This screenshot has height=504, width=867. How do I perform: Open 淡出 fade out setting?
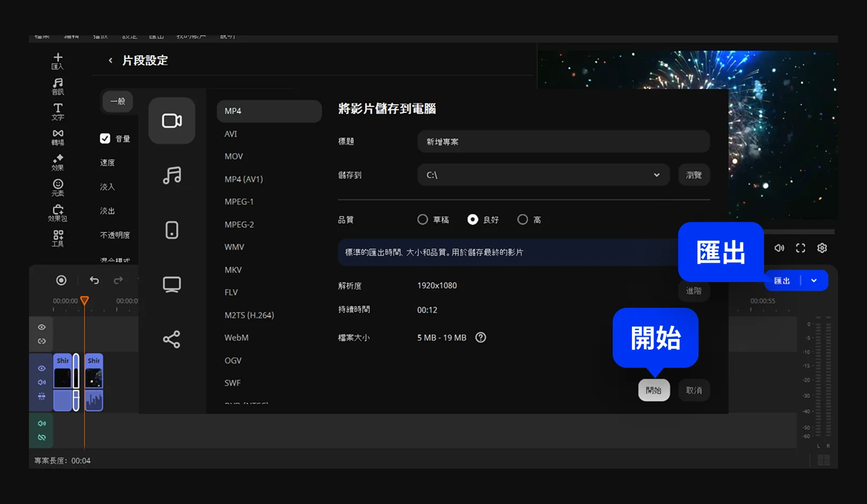tap(107, 211)
